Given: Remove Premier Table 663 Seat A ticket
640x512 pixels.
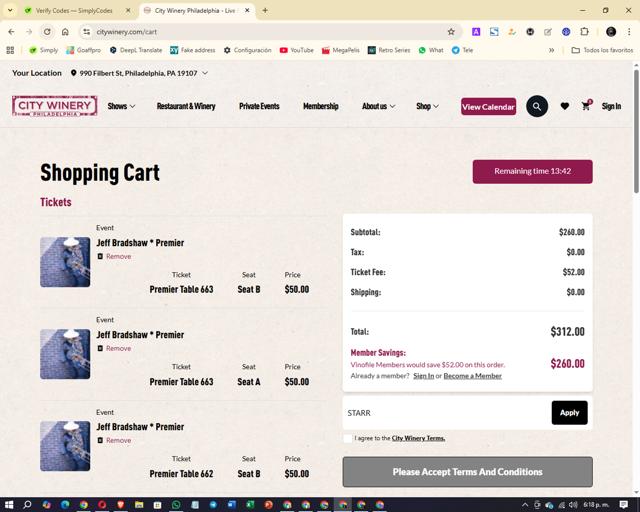Looking at the screenshot, I should point(114,348).
